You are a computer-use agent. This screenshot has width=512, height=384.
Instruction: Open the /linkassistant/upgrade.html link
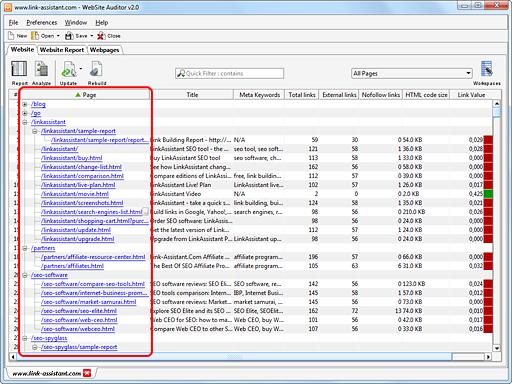pos(78,239)
